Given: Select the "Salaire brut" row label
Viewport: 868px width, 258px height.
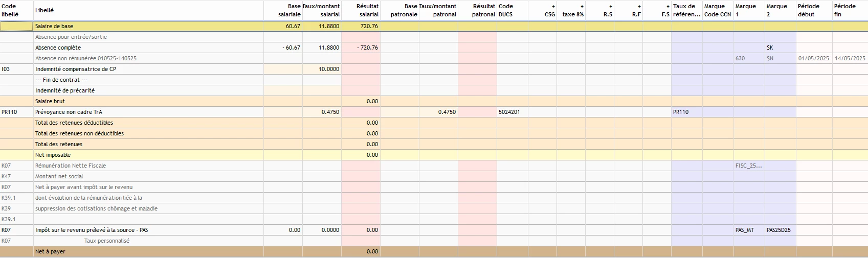Looking at the screenshot, I should pos(50,101).
